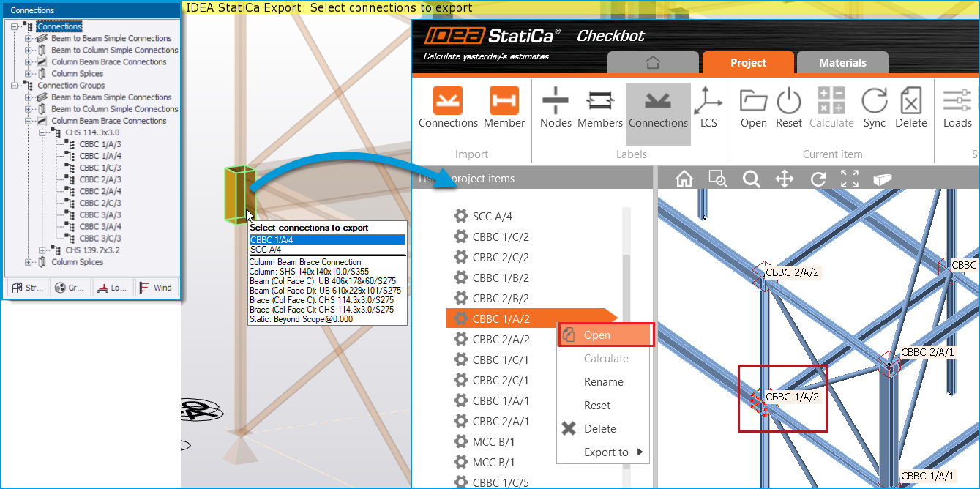
Task: Select CBBC 1/A/1 in the project items list
Action: pos(501,400)
